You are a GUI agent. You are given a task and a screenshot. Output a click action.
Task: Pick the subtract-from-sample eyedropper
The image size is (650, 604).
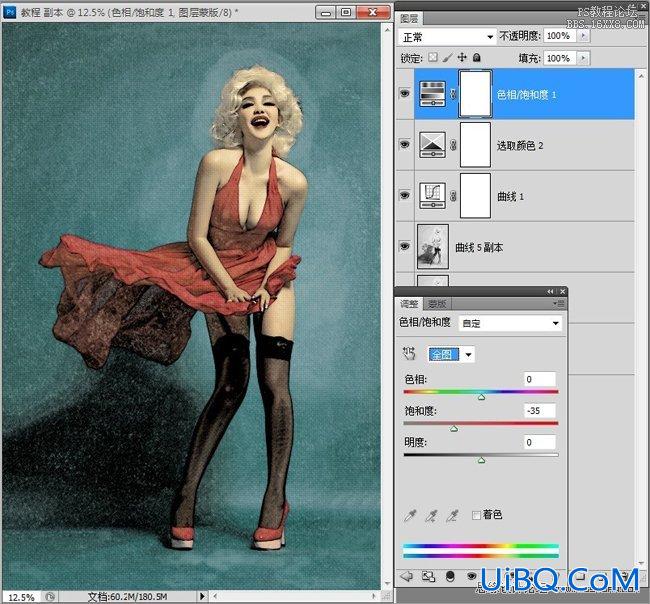point(452,515)
